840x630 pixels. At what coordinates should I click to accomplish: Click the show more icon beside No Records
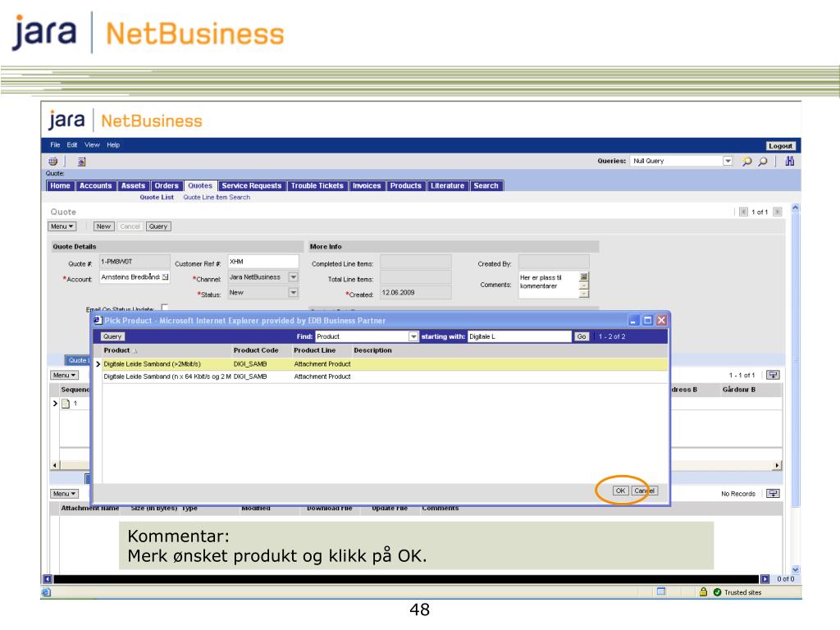click(x=773, y=493)
